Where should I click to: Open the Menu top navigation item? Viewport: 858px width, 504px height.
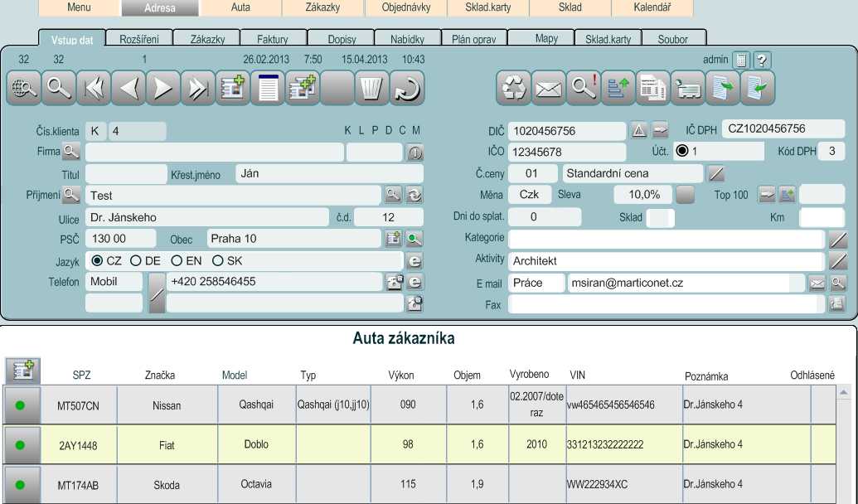pyautogui.click(x=80, y=7)
